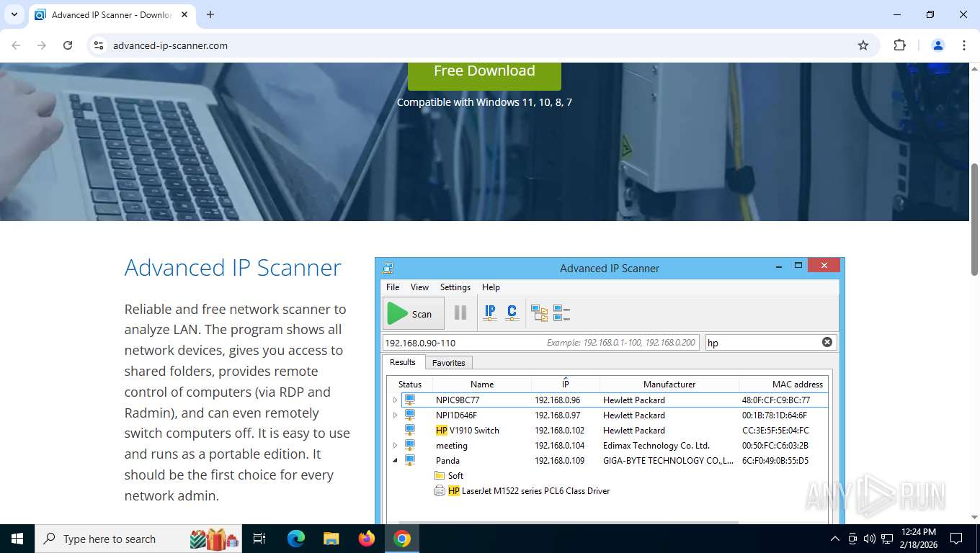Close the Advanced IP Scanner tab
Viewport: 980px width, 553px height.
pos(184,14)
